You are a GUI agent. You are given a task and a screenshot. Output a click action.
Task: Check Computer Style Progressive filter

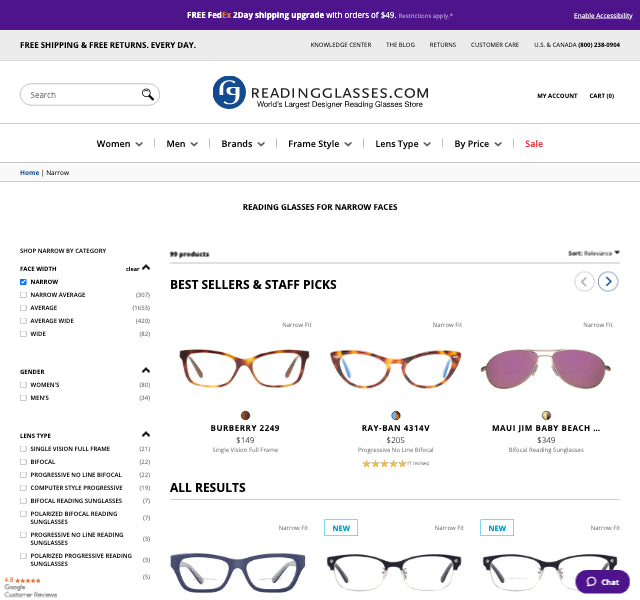pyautogui.click(x=23, y=488)
